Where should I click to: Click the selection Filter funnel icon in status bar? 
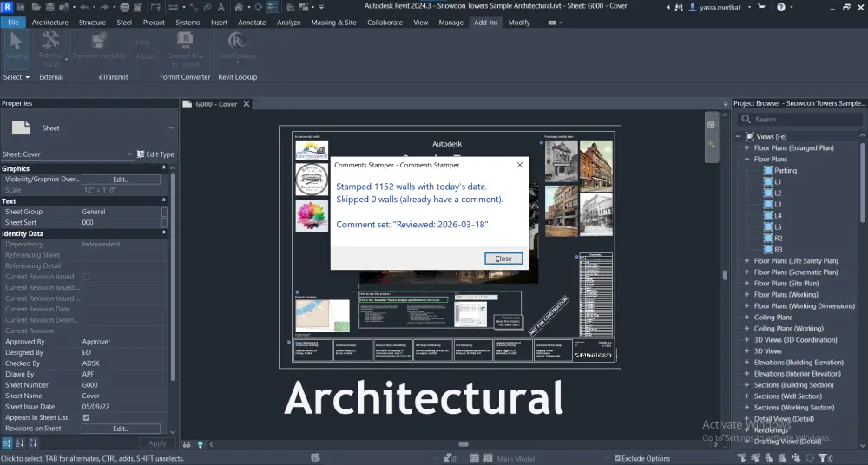click(823, 458)
